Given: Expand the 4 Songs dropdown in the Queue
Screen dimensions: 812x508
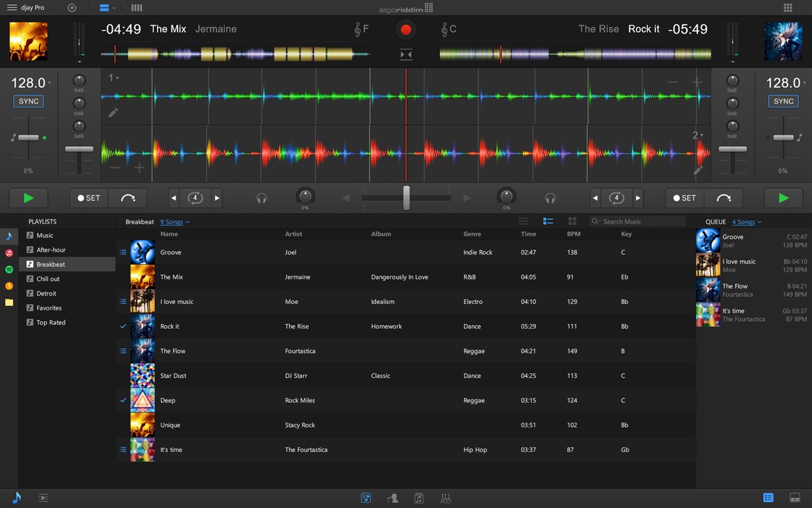Looking at the screenshot, I should coord(746,221).
